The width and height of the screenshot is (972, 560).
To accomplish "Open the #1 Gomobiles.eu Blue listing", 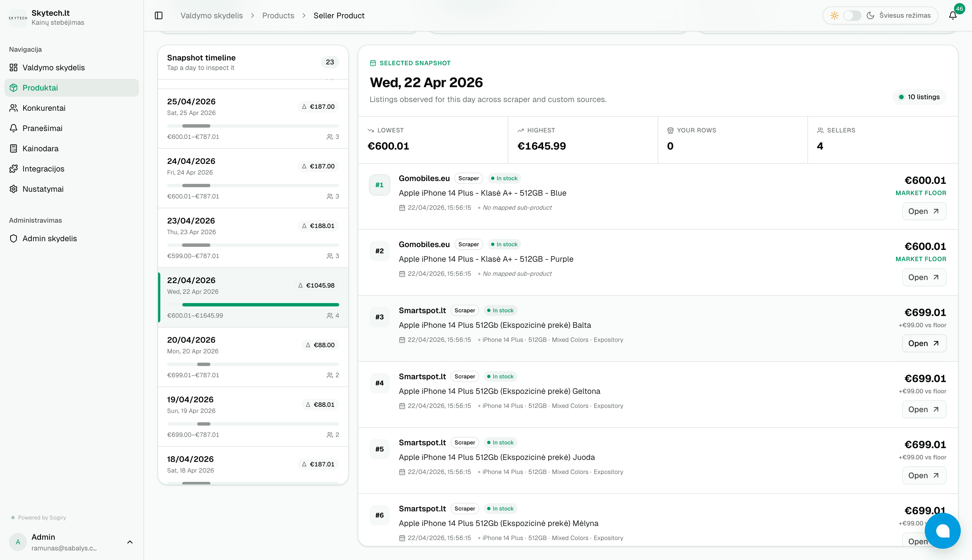I will pos(924,211).
